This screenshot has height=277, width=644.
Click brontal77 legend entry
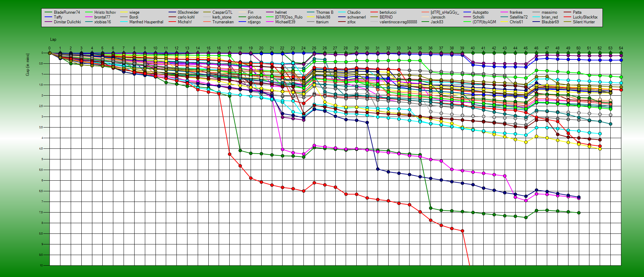coord(102,17)
